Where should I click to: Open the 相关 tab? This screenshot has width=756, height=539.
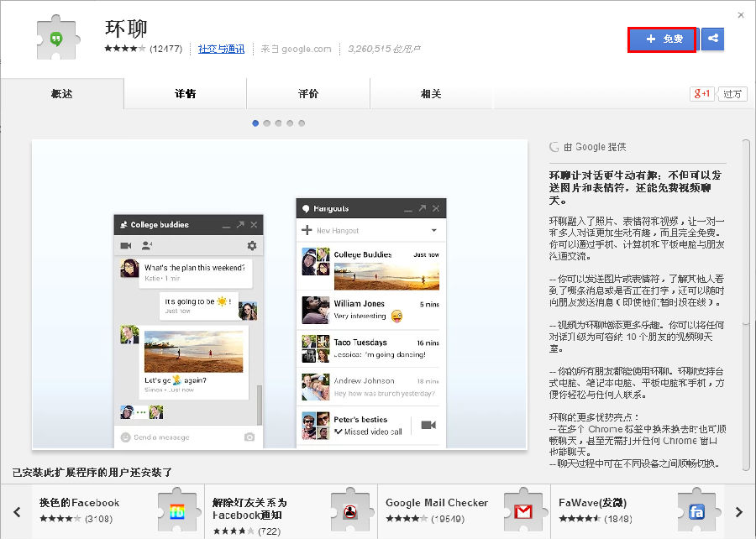pos(431,94)
